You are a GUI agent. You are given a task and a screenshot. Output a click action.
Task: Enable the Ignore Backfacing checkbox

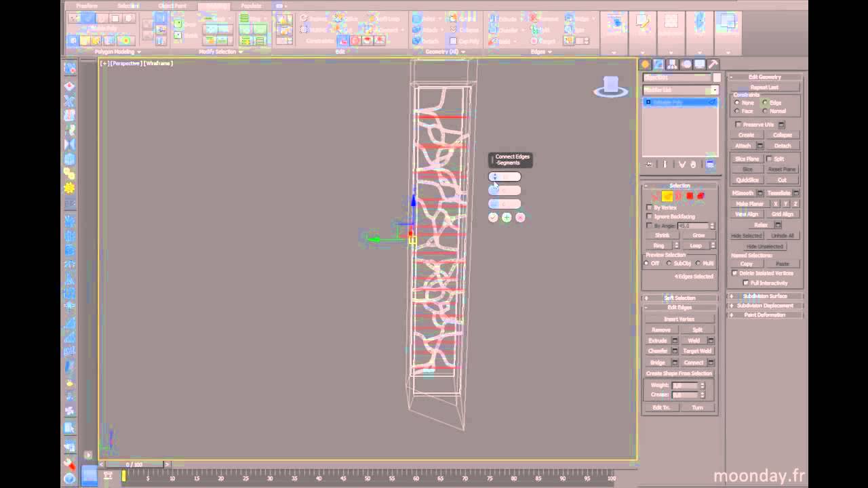coord(650,216)
